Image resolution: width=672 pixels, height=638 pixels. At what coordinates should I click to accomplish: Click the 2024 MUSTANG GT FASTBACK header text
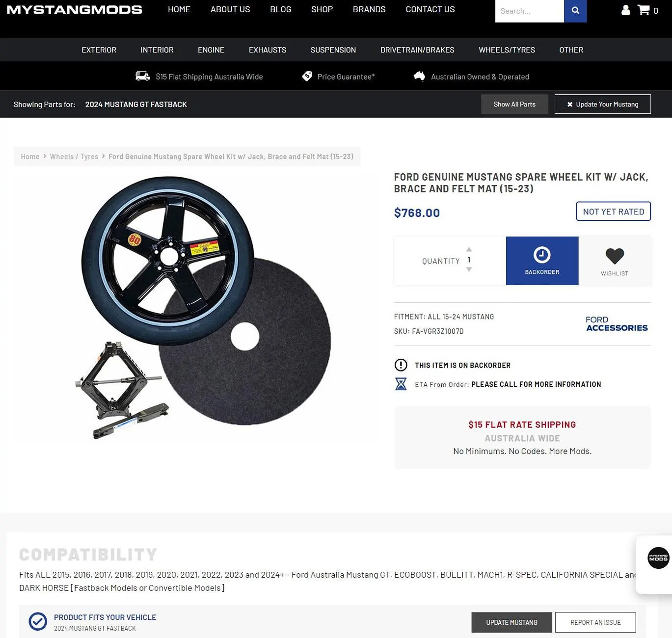(136, 104)
